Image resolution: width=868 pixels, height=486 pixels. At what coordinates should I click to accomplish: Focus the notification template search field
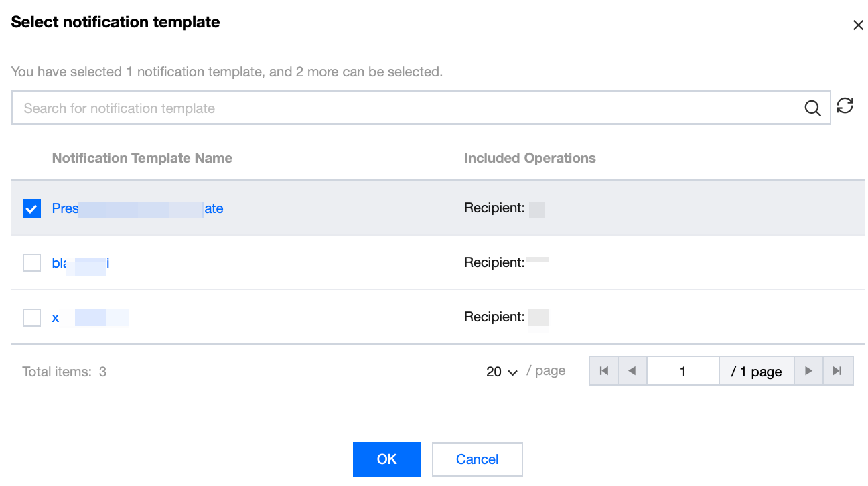click(402, 108)
